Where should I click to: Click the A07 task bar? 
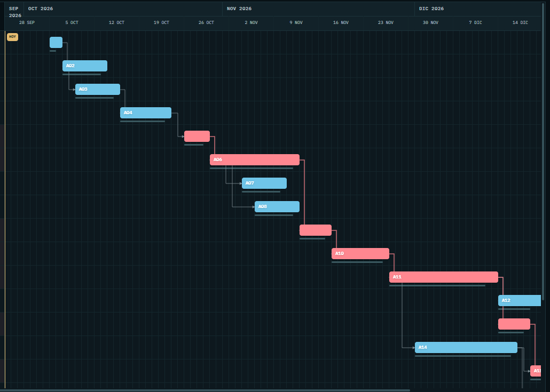(x=264, y=183)
